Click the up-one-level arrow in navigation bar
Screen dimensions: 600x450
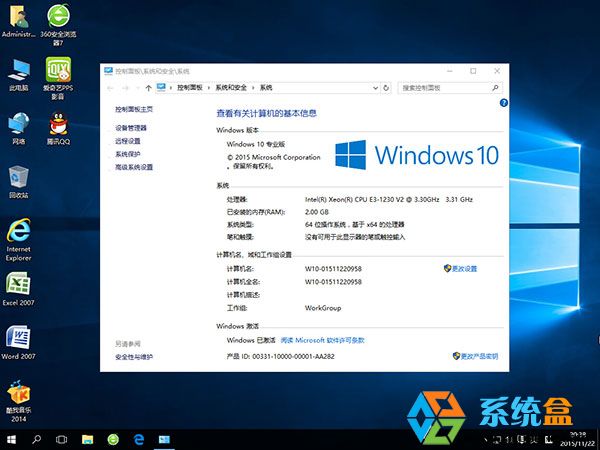tap(148, 88)
